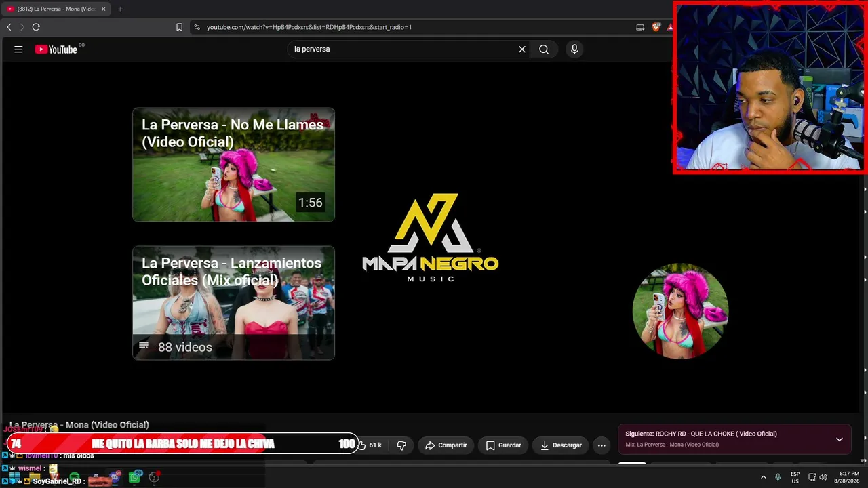Like the video with 61 k likes
This screenshot has width=868, height=488.
click(x=369, y=445)
